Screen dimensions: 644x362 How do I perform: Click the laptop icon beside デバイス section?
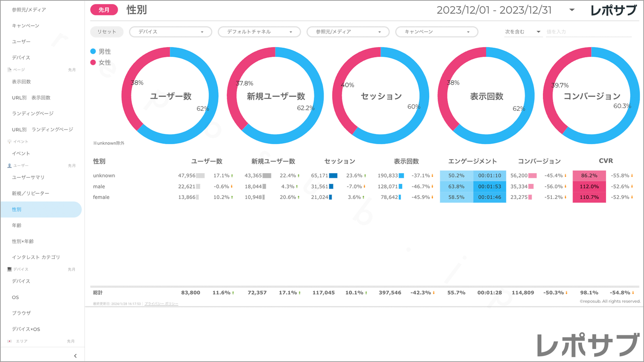click(9, 269)
